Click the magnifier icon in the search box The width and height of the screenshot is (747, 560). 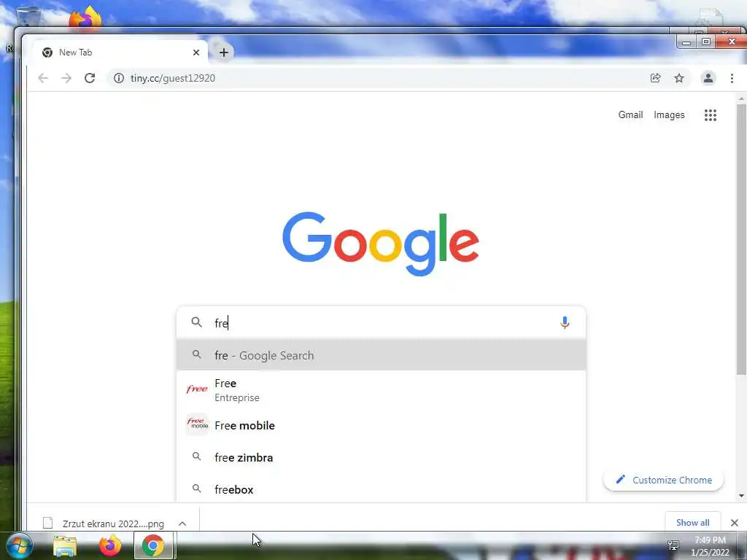click(x=196, y=322)
